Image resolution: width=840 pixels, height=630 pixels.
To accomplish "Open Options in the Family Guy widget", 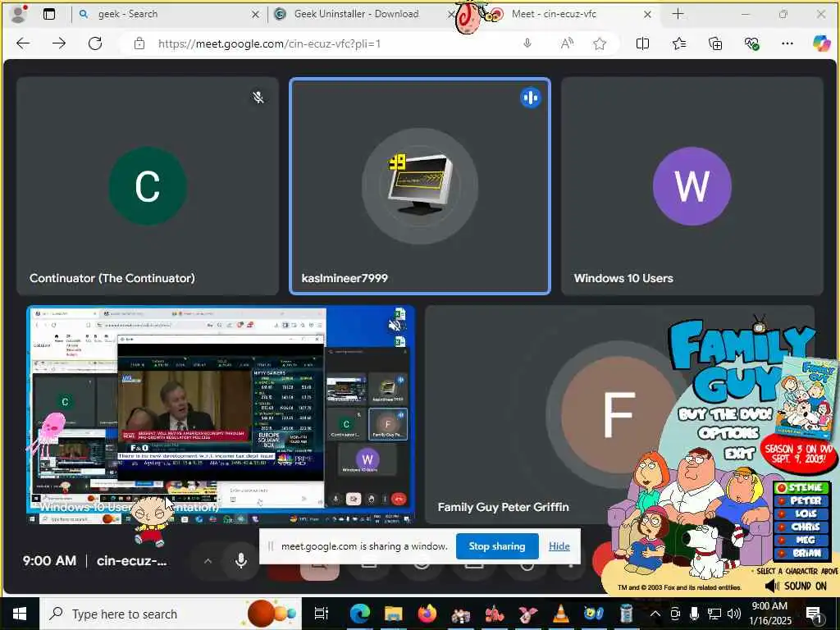I will point(728,433).
